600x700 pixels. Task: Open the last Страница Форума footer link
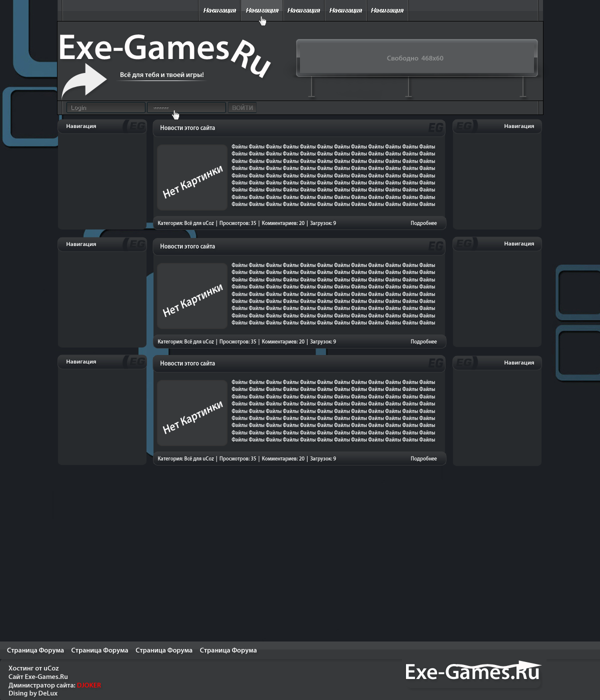pyautogui.click(x=228, y=650)
